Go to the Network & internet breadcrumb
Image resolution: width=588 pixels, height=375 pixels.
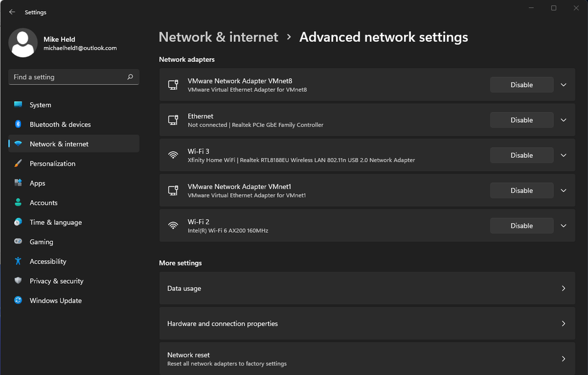[218, 37]
